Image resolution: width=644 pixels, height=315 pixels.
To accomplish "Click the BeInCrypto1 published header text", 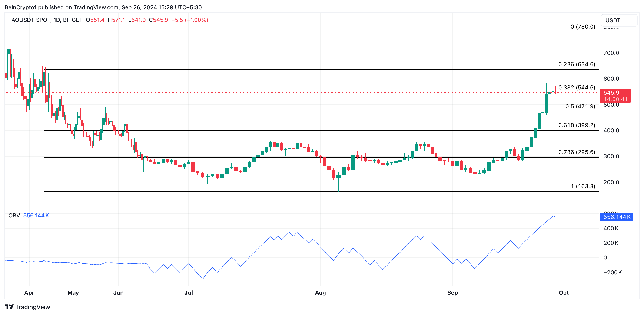I will click(103, 7).
